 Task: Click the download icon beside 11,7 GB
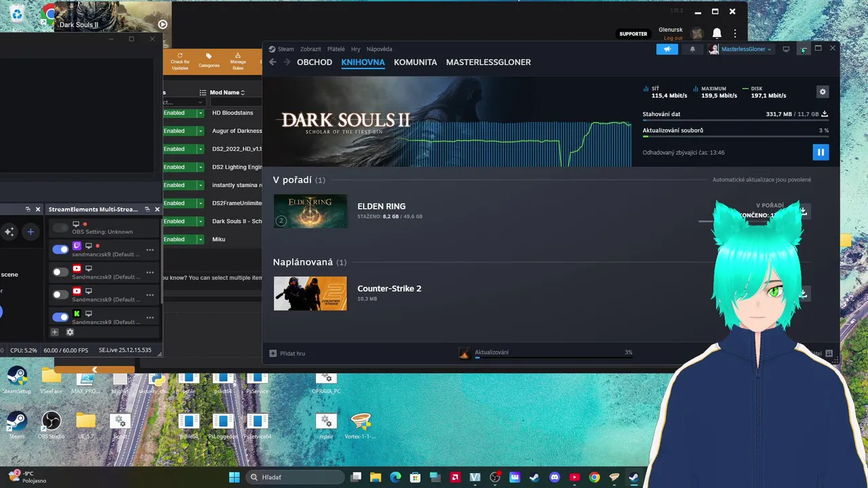point(825,114)
